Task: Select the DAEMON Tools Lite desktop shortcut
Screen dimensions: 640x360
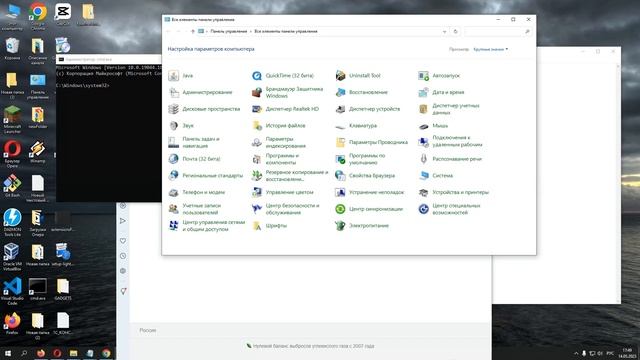Action: tap(12, 223)
